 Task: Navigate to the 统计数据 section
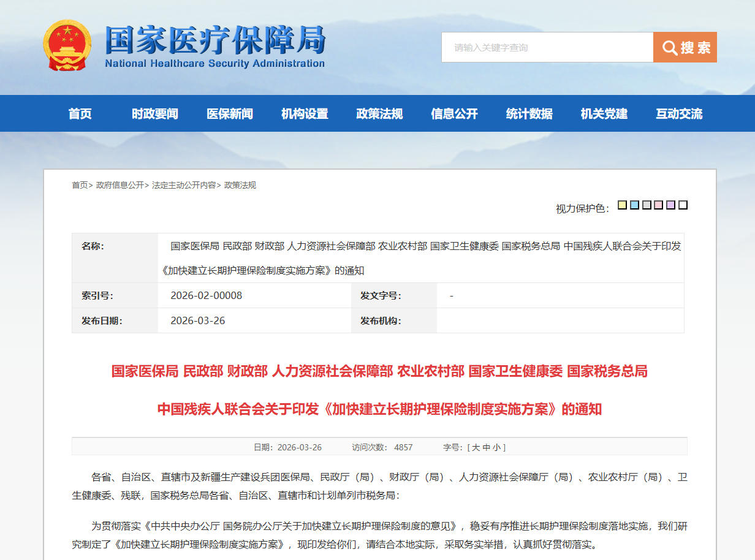tap(529, 113)
